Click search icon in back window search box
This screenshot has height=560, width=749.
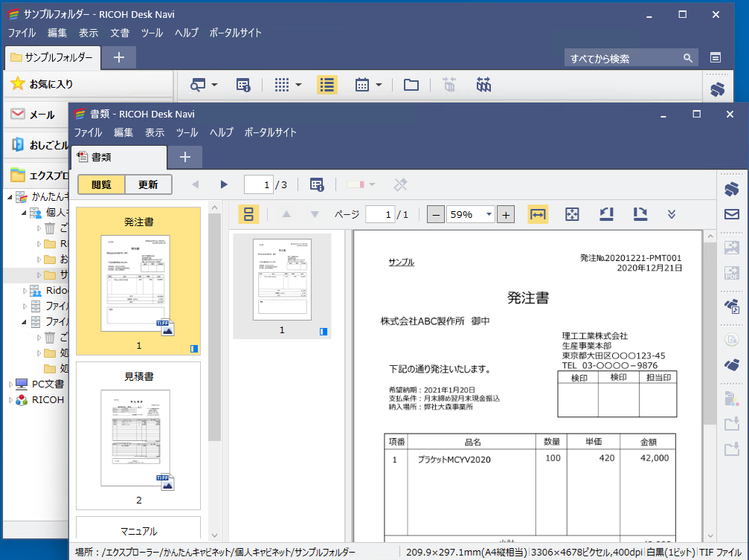687,58
